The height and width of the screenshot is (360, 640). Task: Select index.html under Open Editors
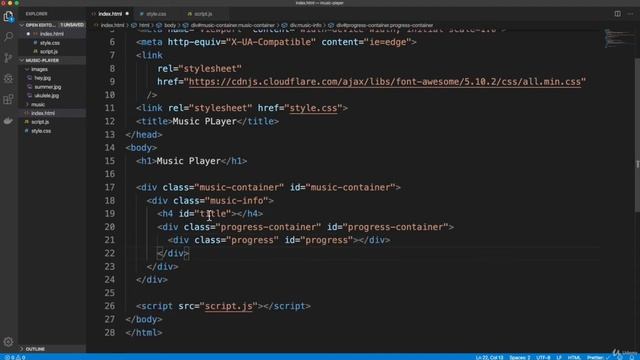pos(51,34)
